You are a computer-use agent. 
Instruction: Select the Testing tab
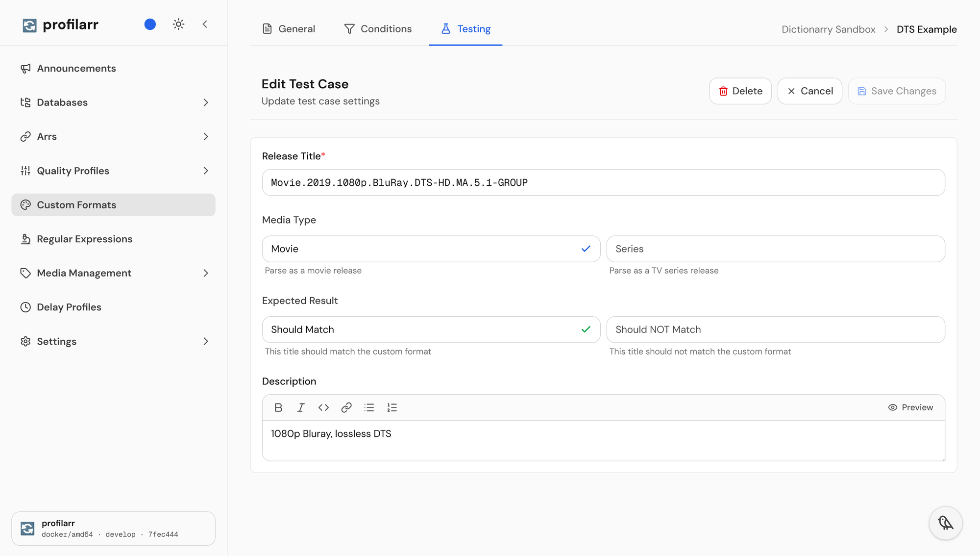click(465, 29)
